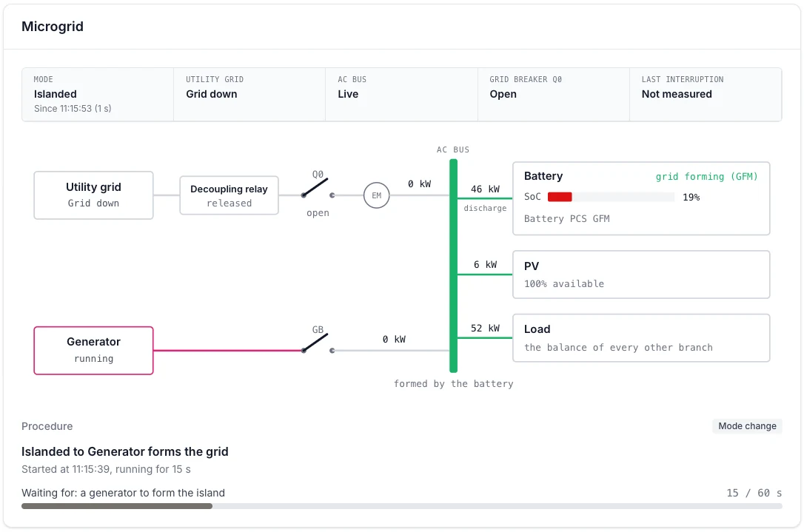
Task: Open the Grid Breaker Q0 Open tile
Action: [x=553, y=94]
